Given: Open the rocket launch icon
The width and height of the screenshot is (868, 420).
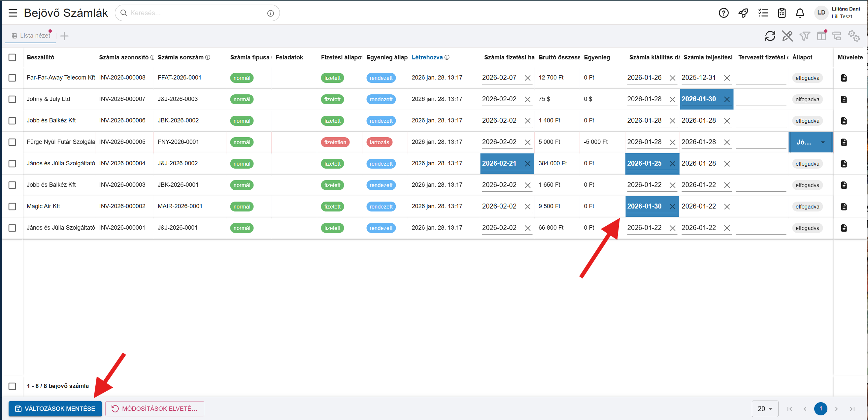Looking at the screenshot, I should 743,13.
